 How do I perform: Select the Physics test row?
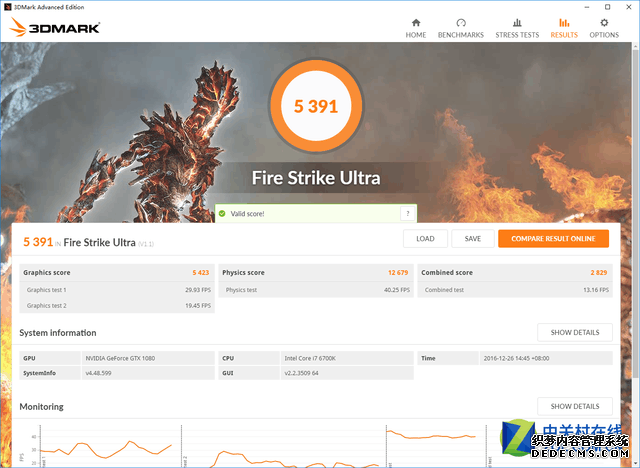[x=316, y=290]
